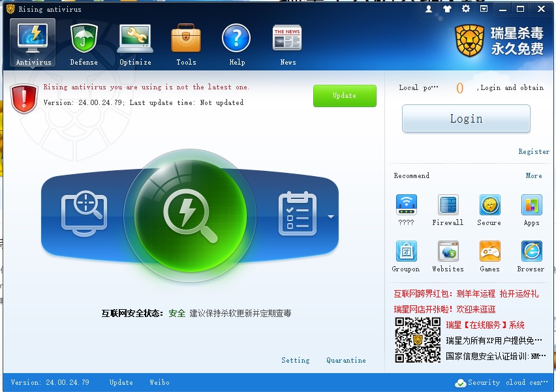Open the Register link
The width and height of the screenshot is (556, 392).
pyautogui.click(x=534, y=152)
